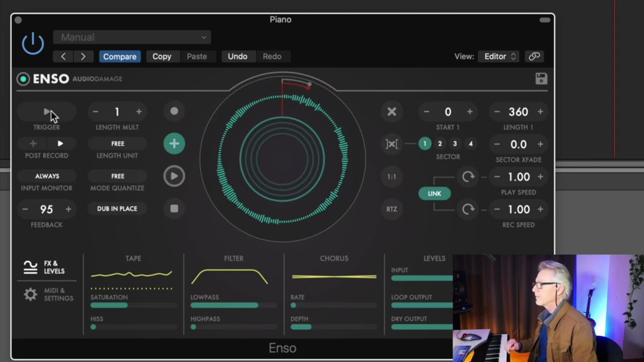Click the Undo button
Screen dimensions: 644x362
[237, 56]
